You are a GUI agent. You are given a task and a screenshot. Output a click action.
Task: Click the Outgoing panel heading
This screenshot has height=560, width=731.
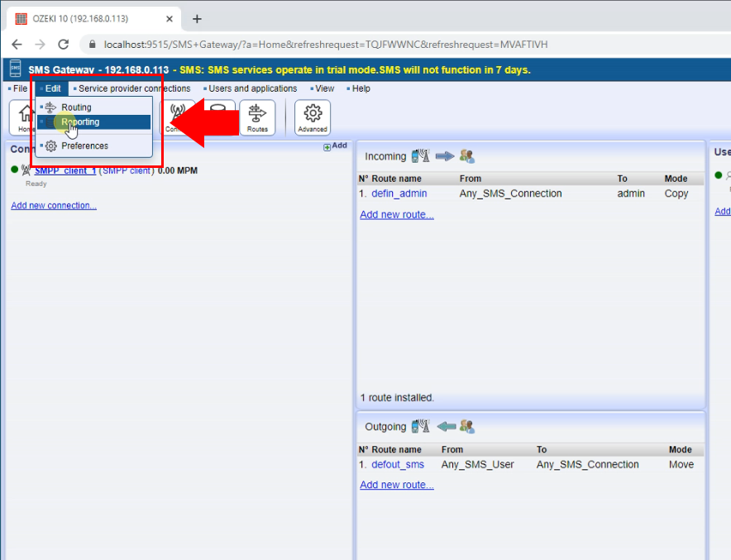[x=385, y=427]
